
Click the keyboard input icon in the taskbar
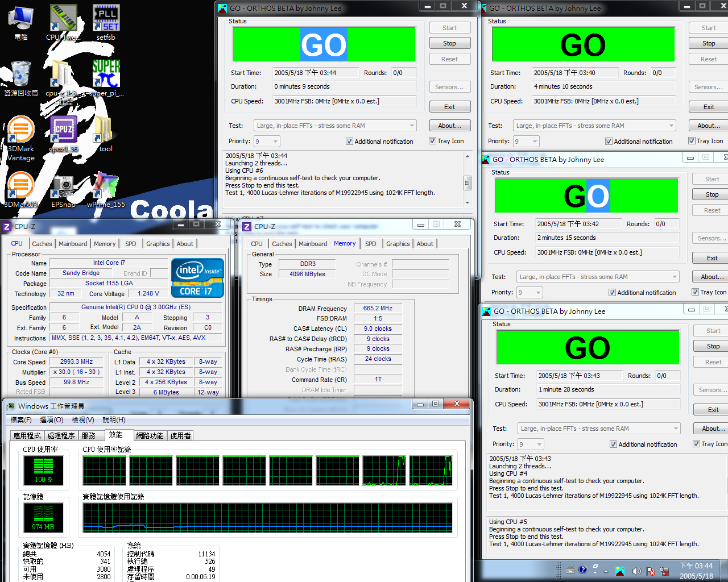(x=570, y=570)
